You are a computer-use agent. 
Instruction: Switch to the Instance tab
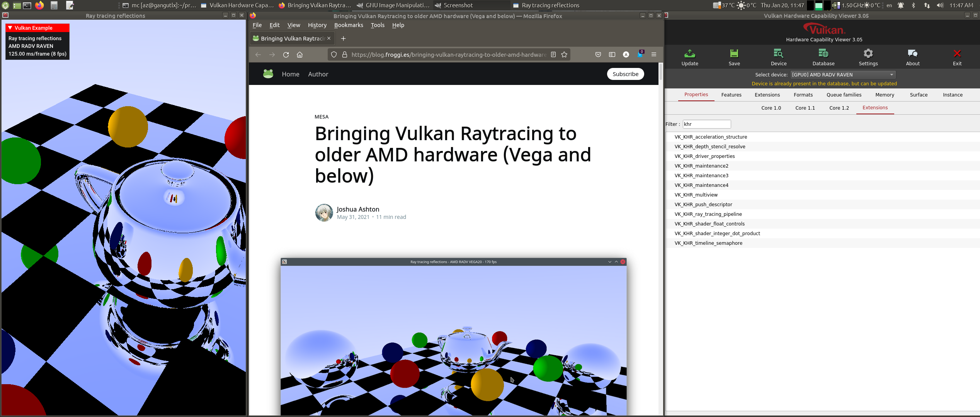(x=953, y=95)
